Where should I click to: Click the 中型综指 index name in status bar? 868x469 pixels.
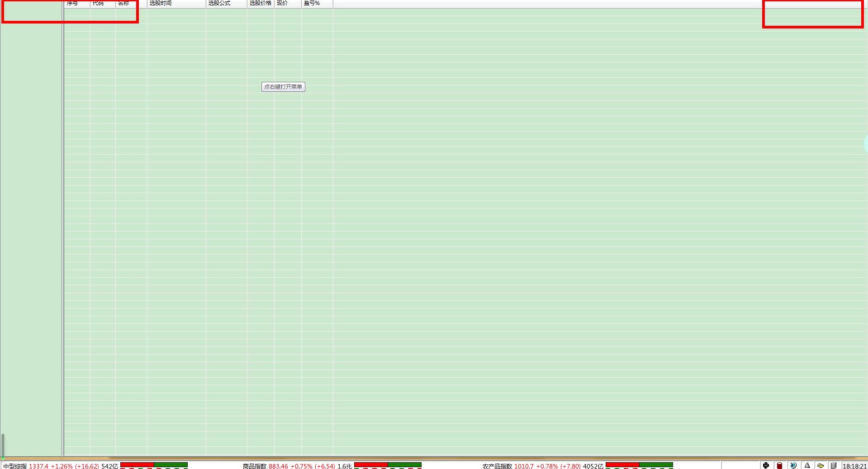pos(15,466)
